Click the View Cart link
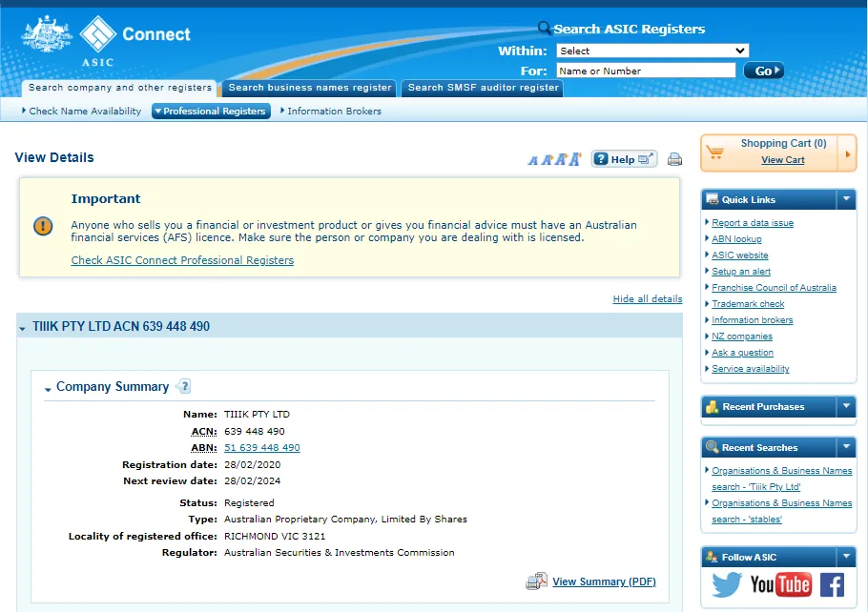Viewport: 868px width, 612px height. click(782, 160)
